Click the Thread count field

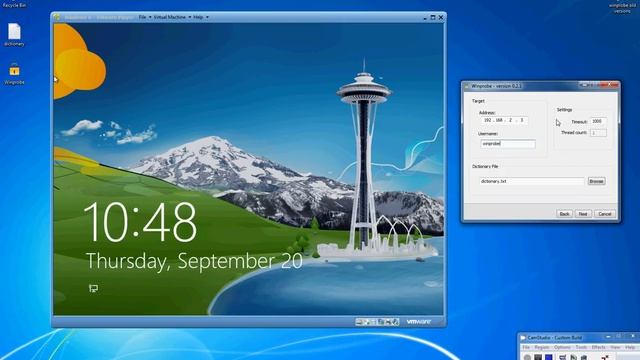(598, 133)
